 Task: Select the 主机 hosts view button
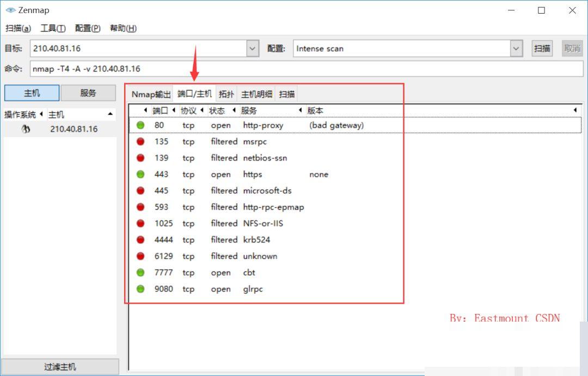point(32,93)
